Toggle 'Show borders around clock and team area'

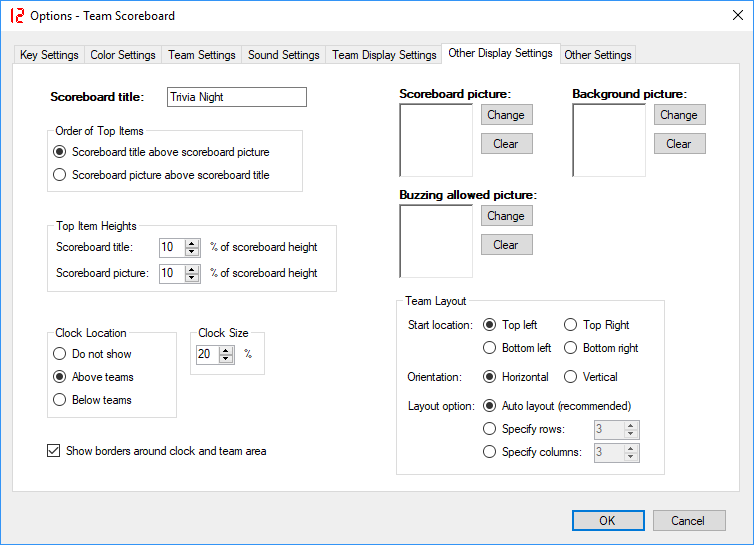point(54,451)
